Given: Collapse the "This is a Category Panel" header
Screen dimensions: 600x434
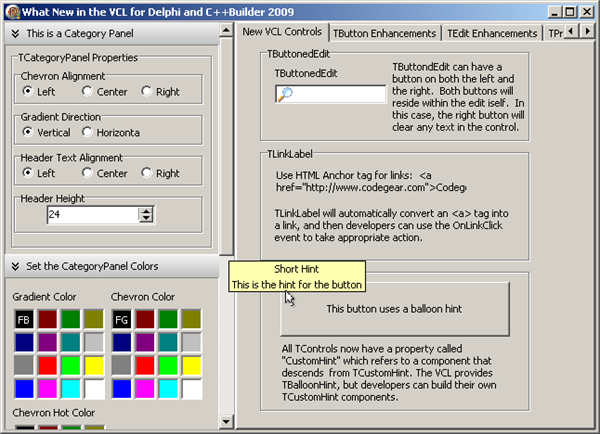Looking at the screenshot, I should click(14, 34).
